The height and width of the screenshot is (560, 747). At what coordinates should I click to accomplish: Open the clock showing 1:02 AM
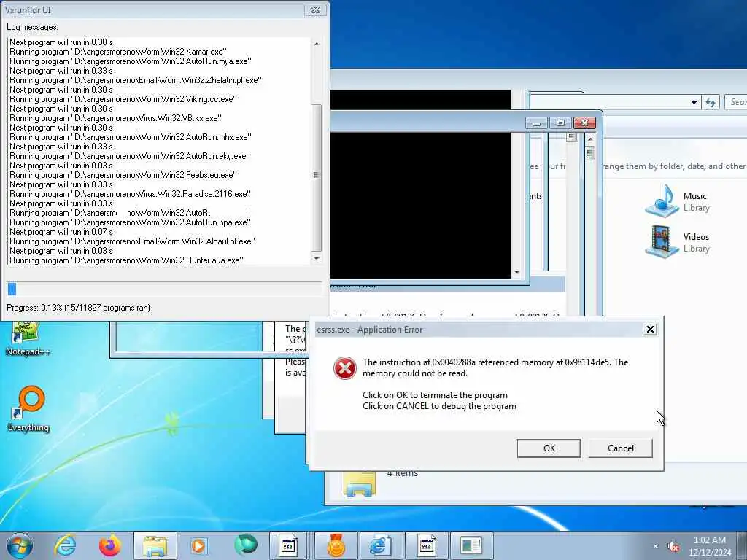(709, 545)
